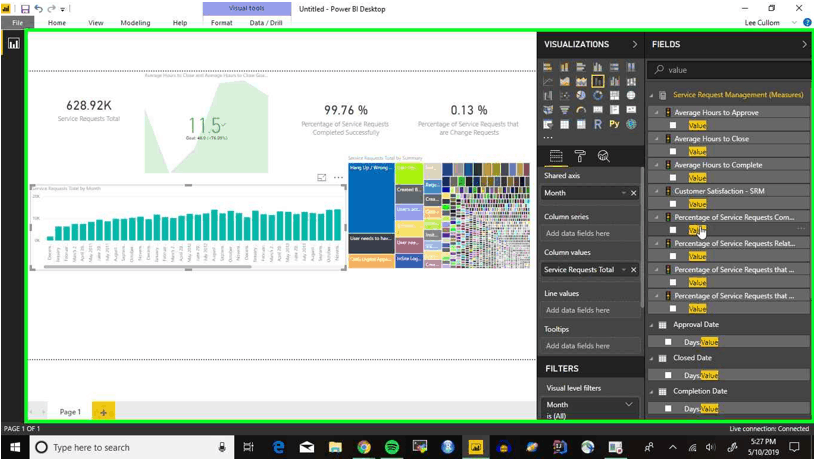Select the Scatter chart visualization

point(564,96)
